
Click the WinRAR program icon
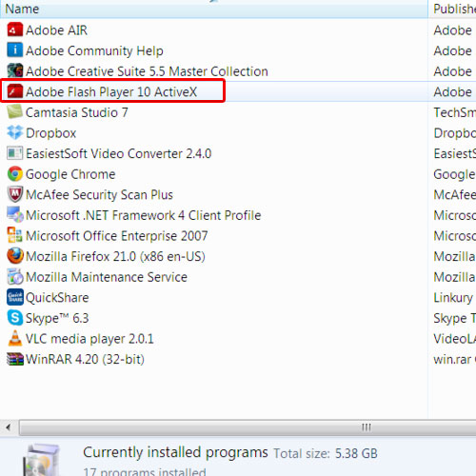15,359
